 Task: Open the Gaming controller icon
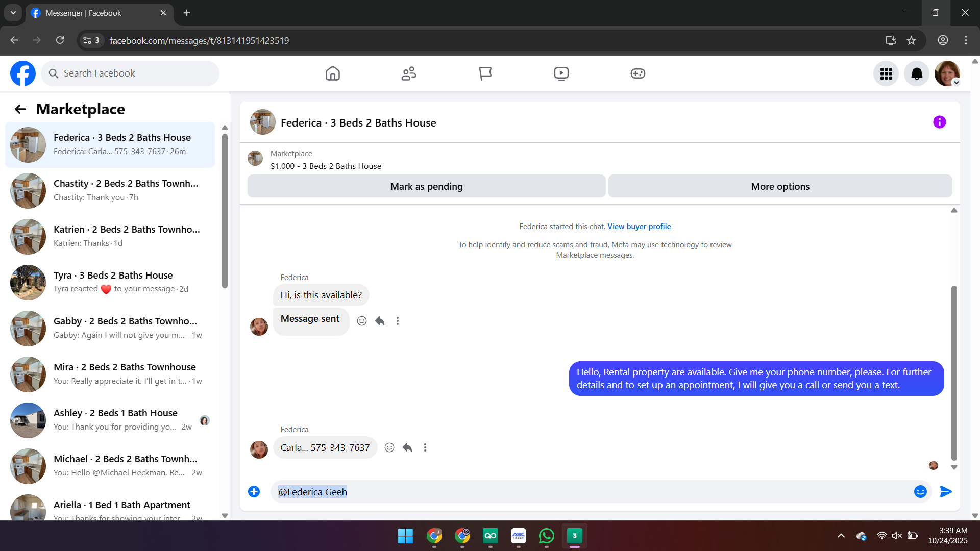[638, 73]
